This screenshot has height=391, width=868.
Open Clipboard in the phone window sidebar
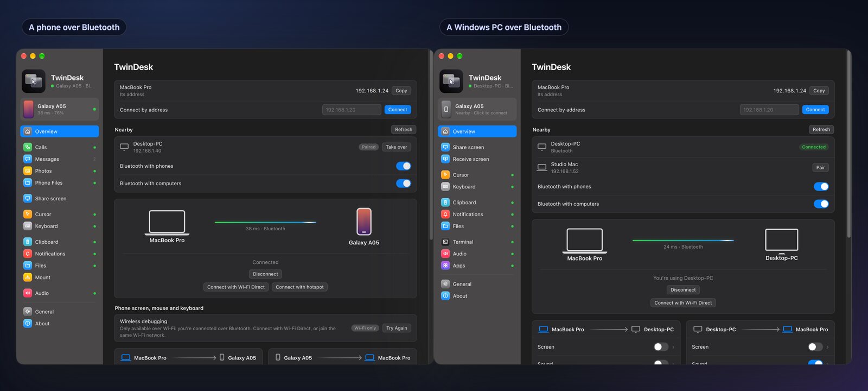[60, 242]
